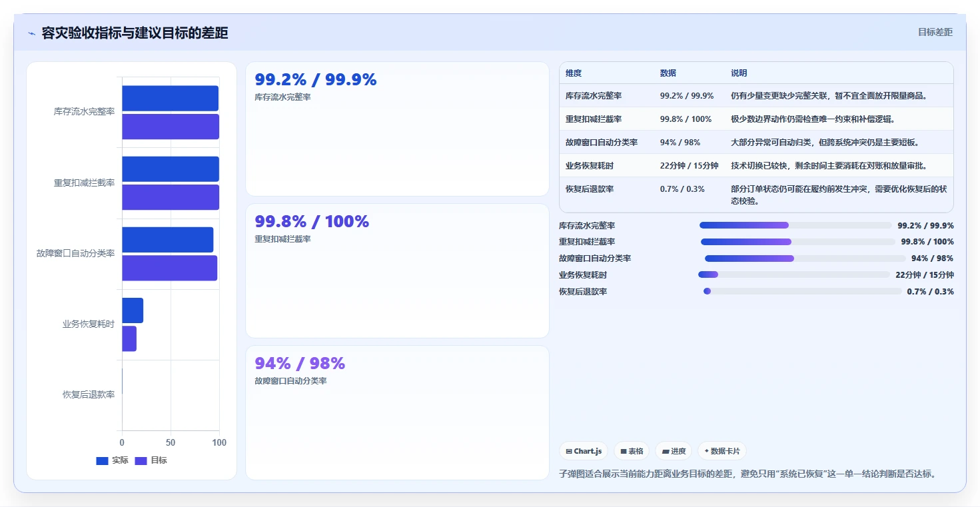Click 故障窗口自动分类率 in the table's 维度 column
The width and height of the screenshot is (980, 507).
602,143
